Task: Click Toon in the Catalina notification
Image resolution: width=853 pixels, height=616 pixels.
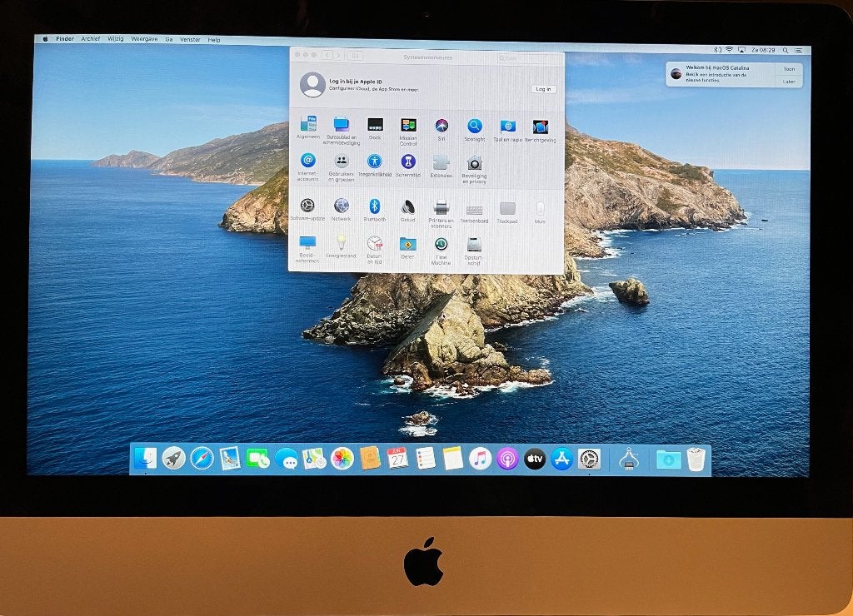Action: (790, 69)
